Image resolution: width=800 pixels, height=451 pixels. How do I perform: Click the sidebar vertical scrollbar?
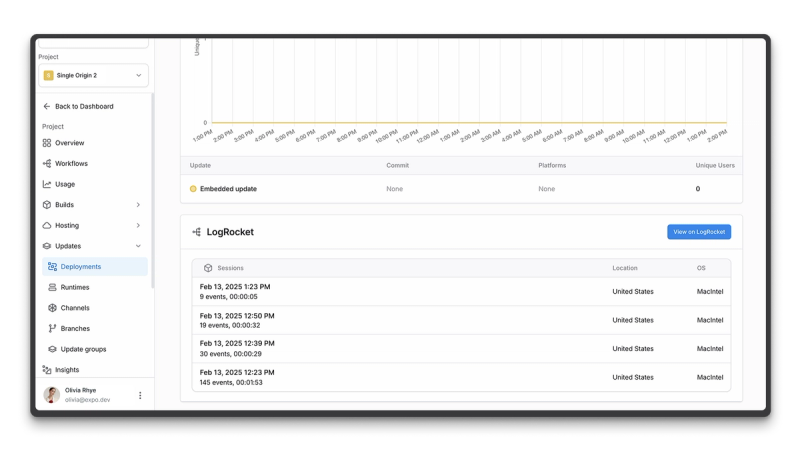152,191
